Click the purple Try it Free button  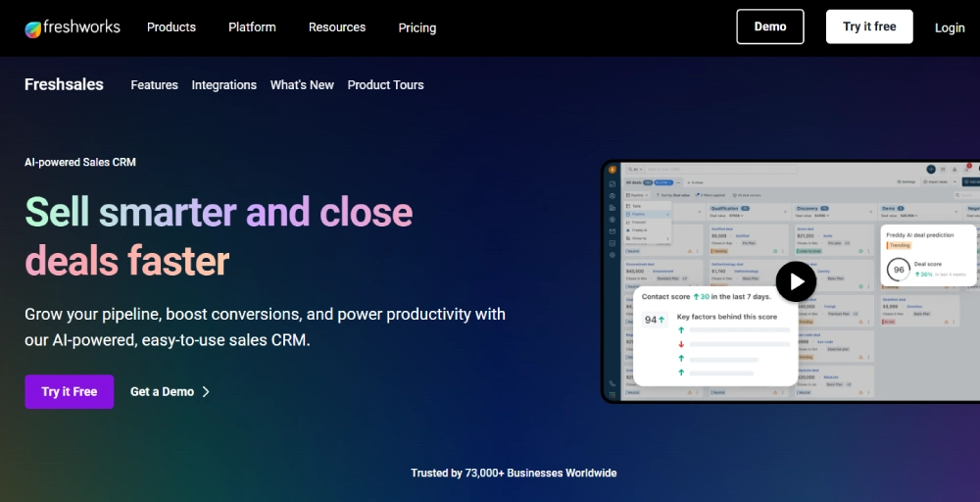(70, 392)
